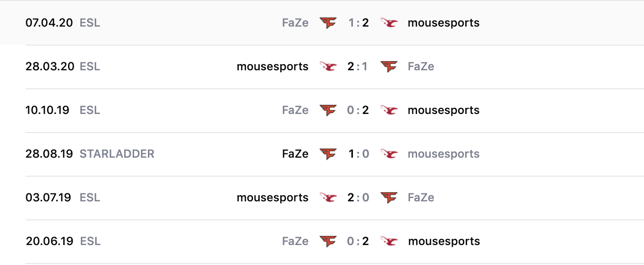Click FaZe logo in 10.10.19 match
Screen dimensions: 644x265
(328, 110)
